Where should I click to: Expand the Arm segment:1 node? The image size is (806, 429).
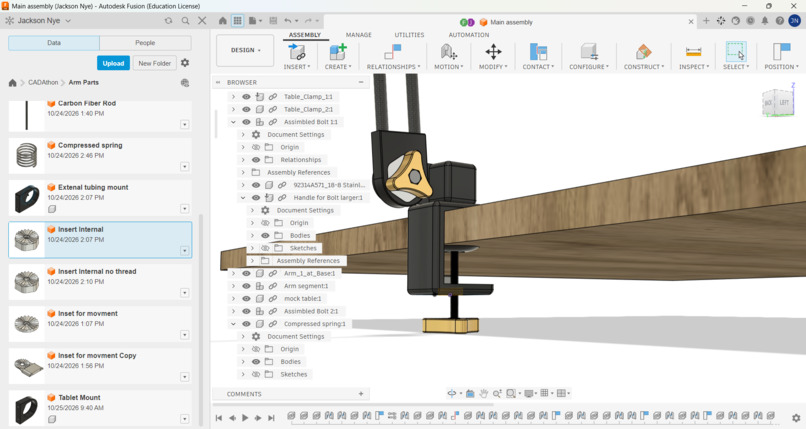coord(233,286)
